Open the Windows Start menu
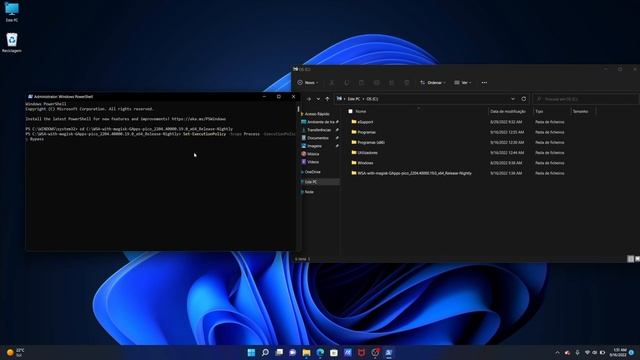Screen dimensions: 640x360 251,352
